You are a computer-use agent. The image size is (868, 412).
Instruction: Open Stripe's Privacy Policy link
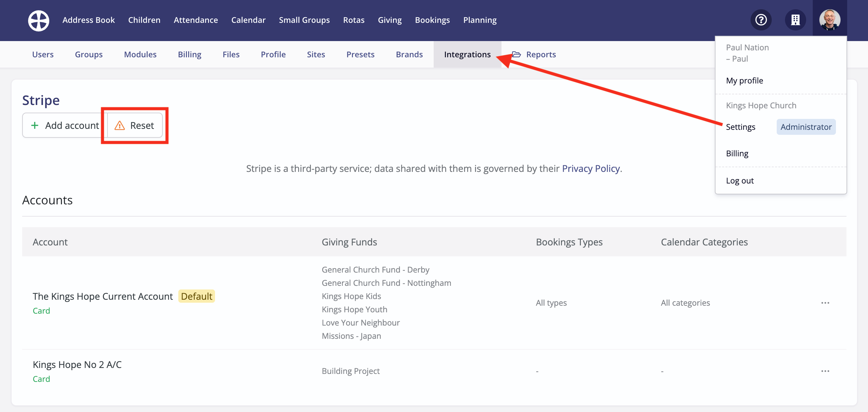click(x=591, y=168)
